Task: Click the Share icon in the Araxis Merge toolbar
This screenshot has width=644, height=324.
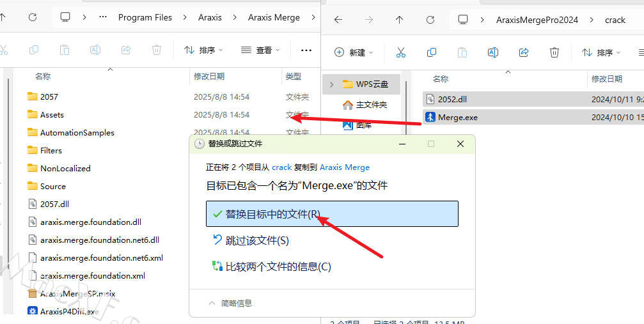Action: pyautogui.click(x=126, y=50)
